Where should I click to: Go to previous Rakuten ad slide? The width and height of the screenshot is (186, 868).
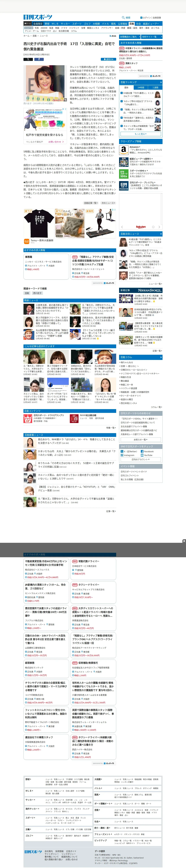pyautogui.click(x=122, y=227)
